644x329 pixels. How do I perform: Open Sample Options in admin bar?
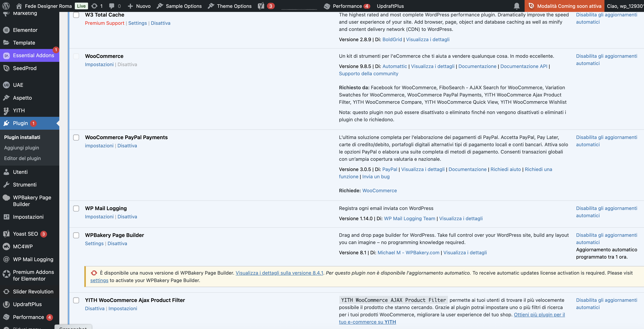pos(179,6)
